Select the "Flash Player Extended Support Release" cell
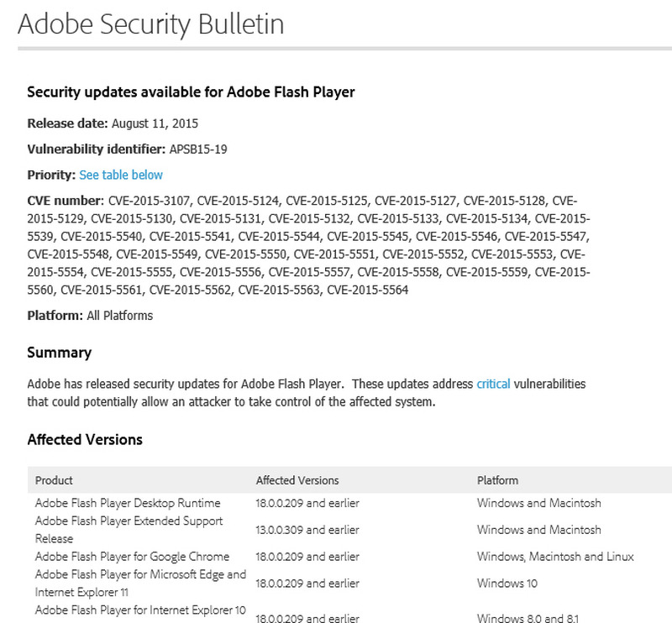Viewport: 672px width, 623px height. tap(129, 529)
